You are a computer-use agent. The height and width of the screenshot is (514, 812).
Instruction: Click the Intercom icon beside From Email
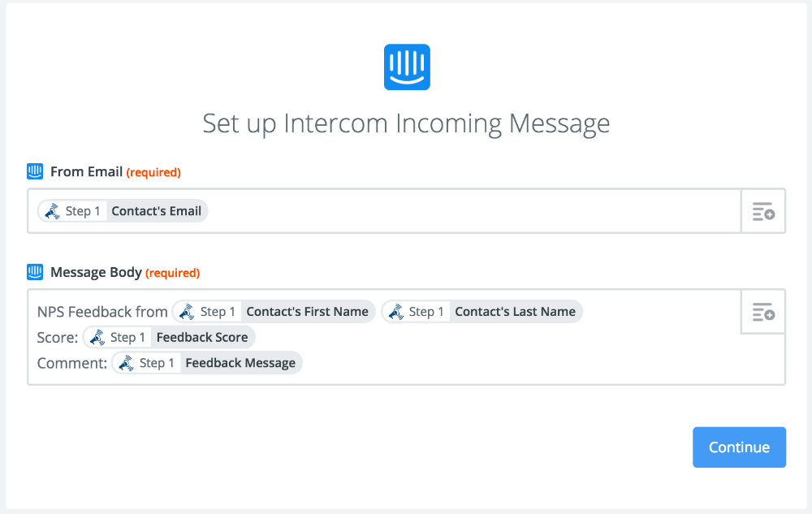35,171
